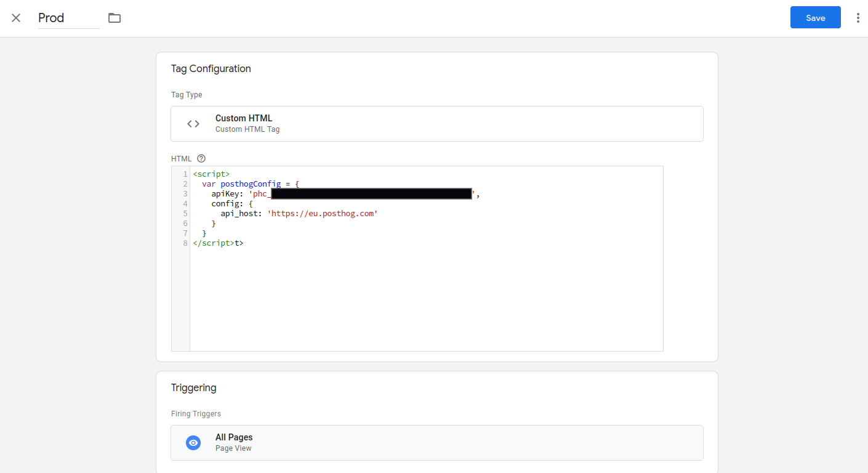The height and width of the screenshot is (473, 868).
Task: Click the Custom HTML angle brackets icon
Action: (193, 123)
